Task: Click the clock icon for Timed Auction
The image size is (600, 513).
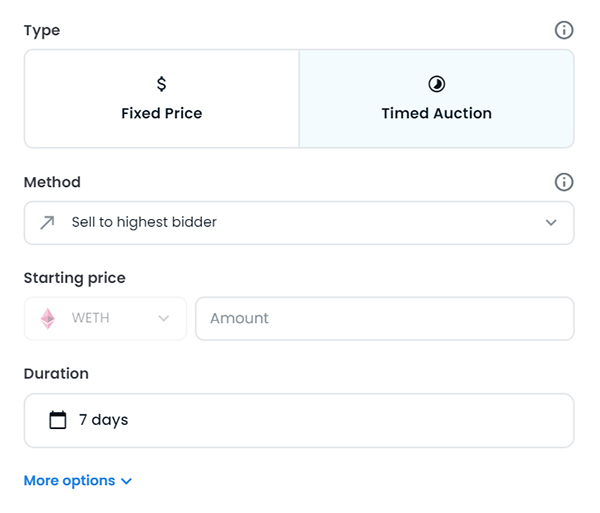Action: (x=437, y=84)
